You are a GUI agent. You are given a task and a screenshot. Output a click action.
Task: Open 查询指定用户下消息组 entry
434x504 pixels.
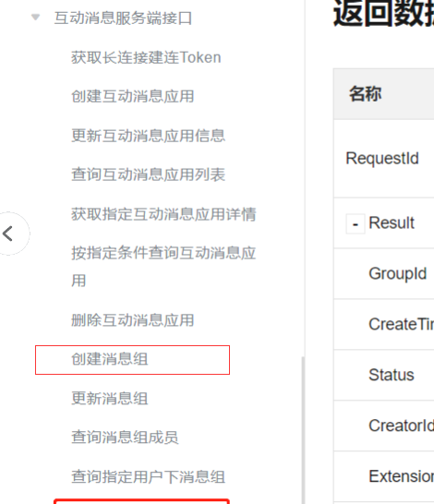pos(148,476)
